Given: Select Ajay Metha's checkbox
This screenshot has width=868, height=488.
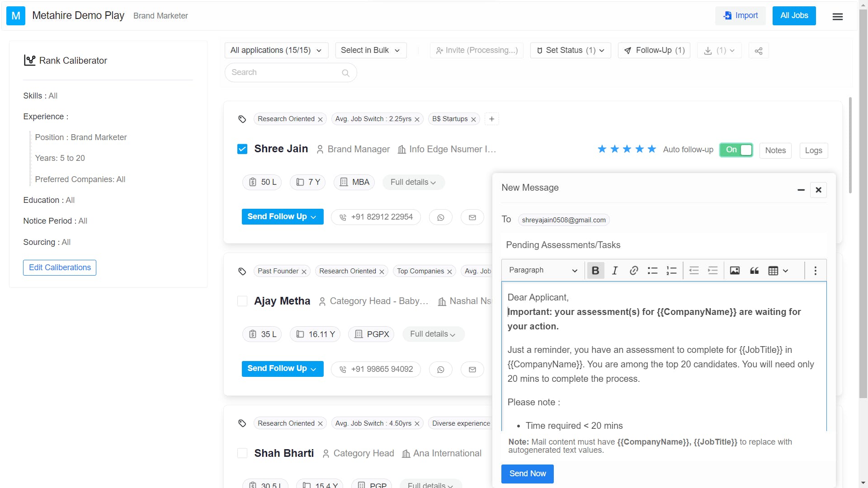Looking at the screenshot, I should pyautogui.click(x=242, y=301).
